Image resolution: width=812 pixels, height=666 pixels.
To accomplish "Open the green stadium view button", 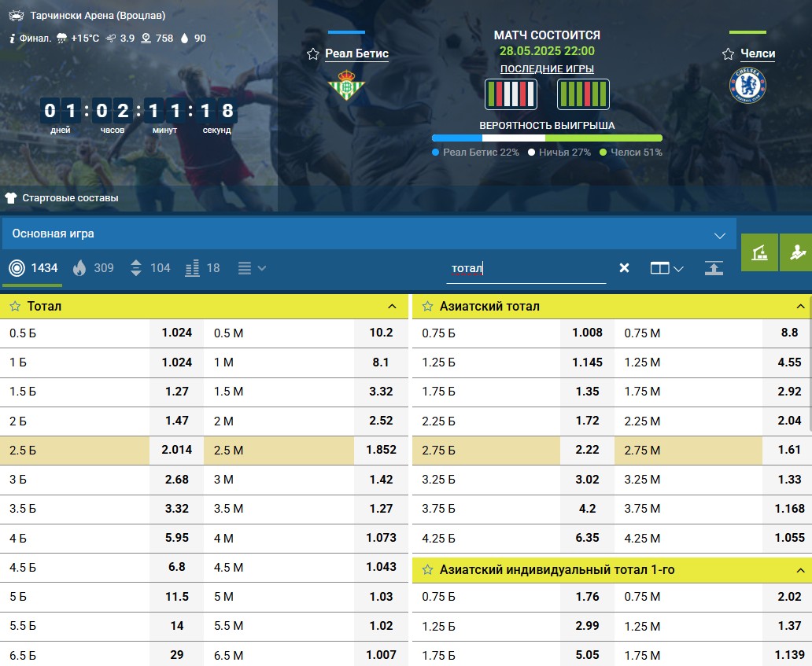I will click(759, 252).
